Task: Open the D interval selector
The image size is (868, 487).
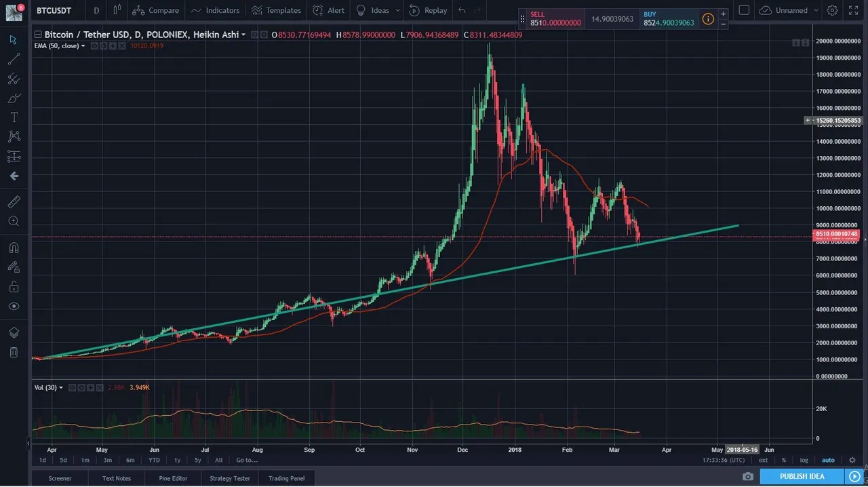Action: (96, 10)
